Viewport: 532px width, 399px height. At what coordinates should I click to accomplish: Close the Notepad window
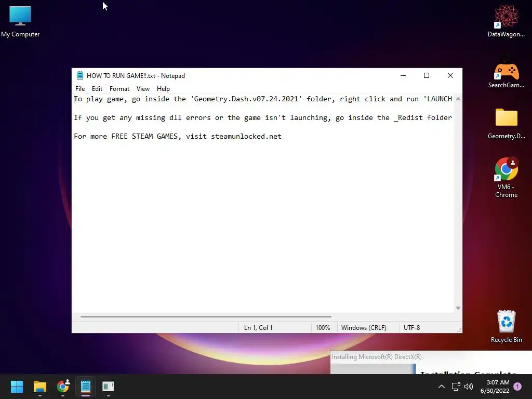pos(450,75)
